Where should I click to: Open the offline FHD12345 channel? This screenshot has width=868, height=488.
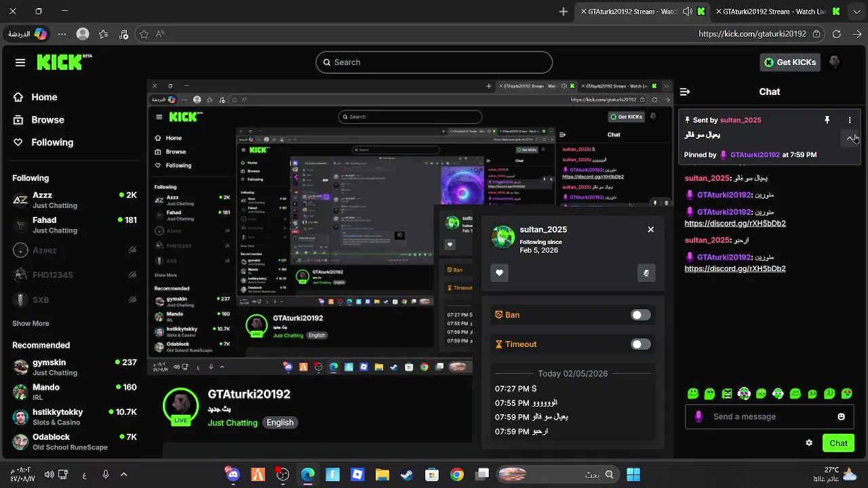75,275
